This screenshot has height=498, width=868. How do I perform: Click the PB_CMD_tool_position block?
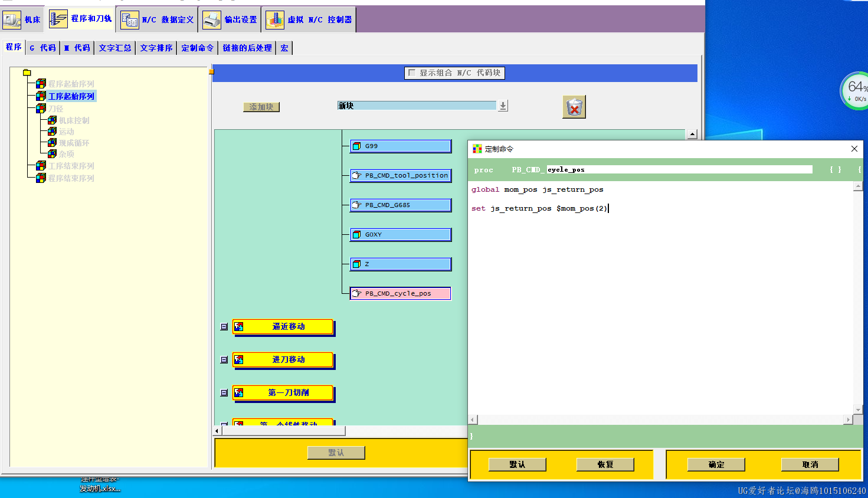[401, 176]
